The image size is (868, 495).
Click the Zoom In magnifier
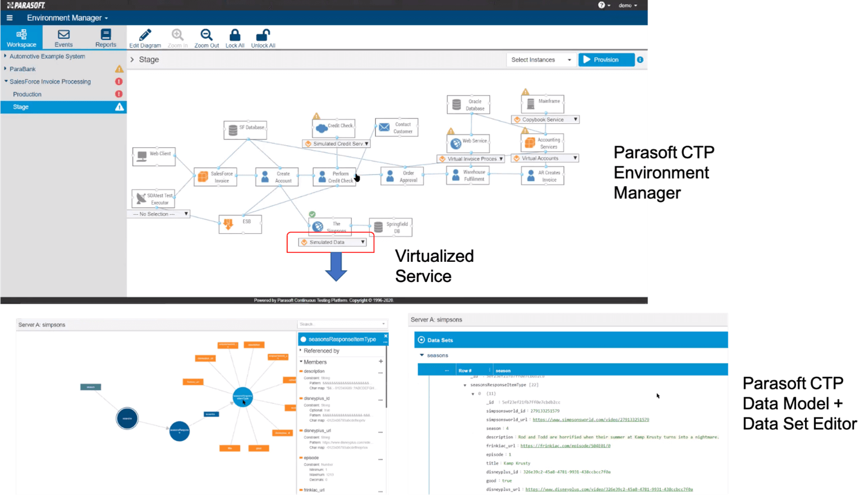click(x=177, y=39)
